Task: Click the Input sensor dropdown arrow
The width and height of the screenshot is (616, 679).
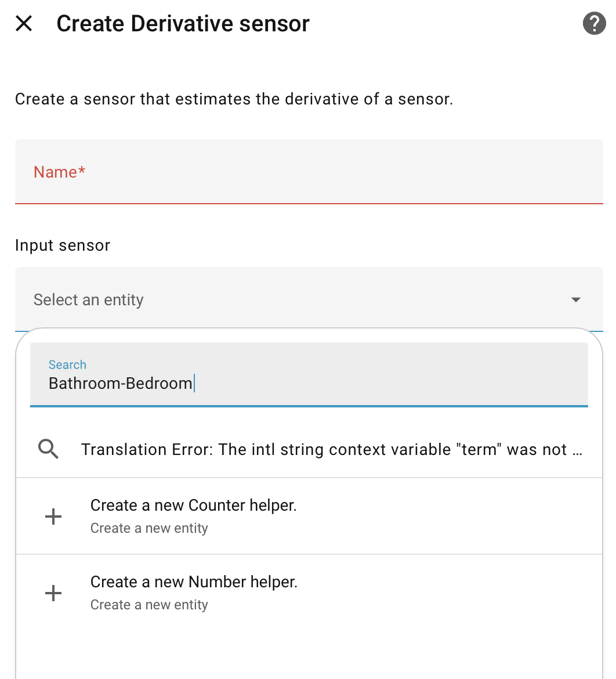Action: [575, 299]
